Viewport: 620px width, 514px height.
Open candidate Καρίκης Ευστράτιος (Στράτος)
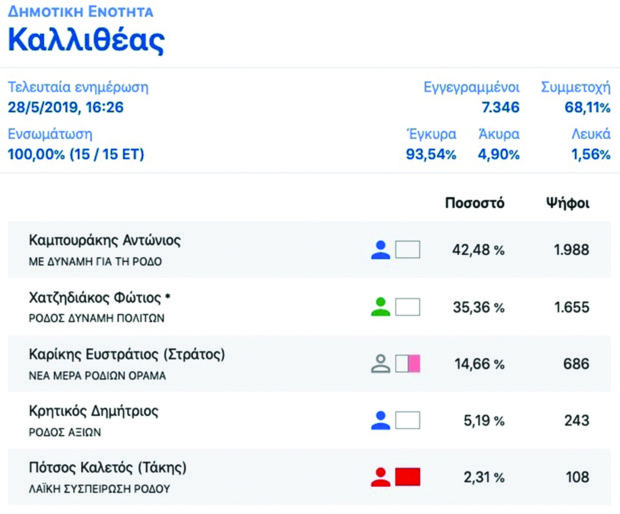click(x=127, y=354)
